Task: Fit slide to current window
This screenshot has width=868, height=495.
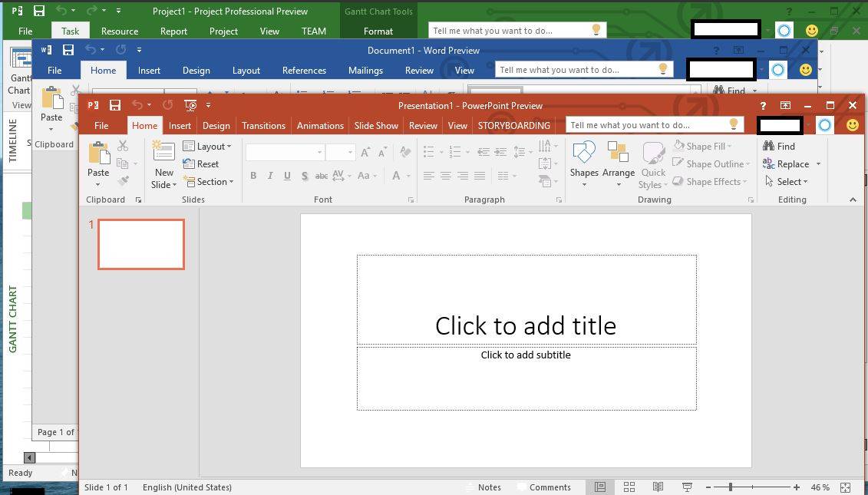Action: tap(845, 487)
